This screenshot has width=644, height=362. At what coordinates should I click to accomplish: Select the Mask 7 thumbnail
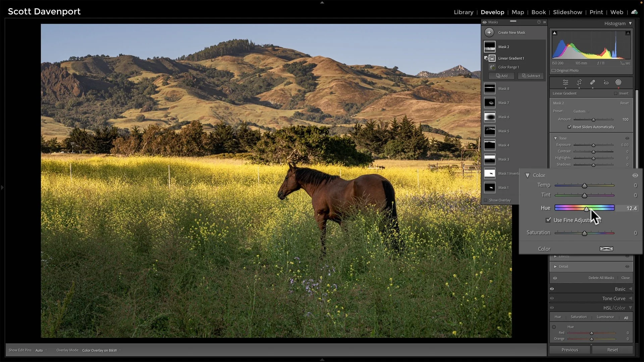coord(490,103)
